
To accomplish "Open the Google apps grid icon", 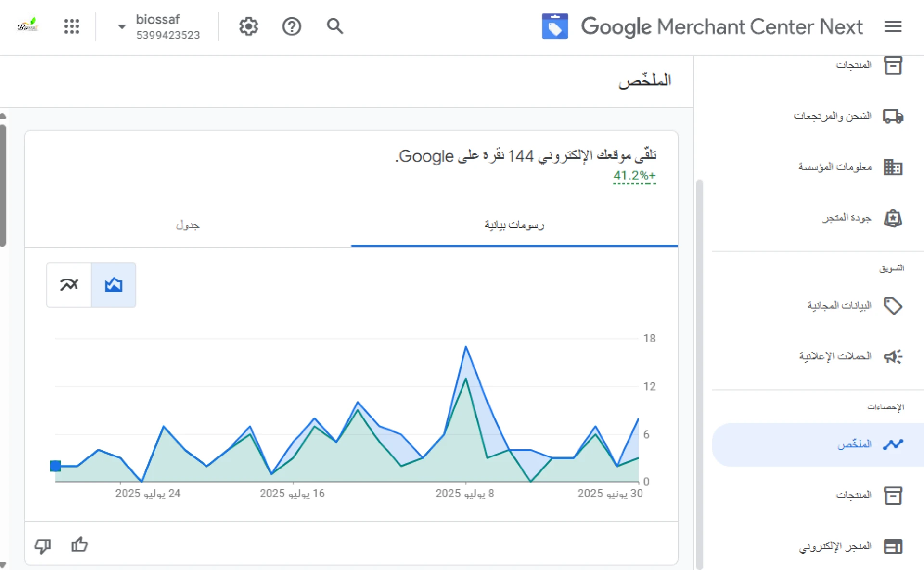I will coord(72,26).
